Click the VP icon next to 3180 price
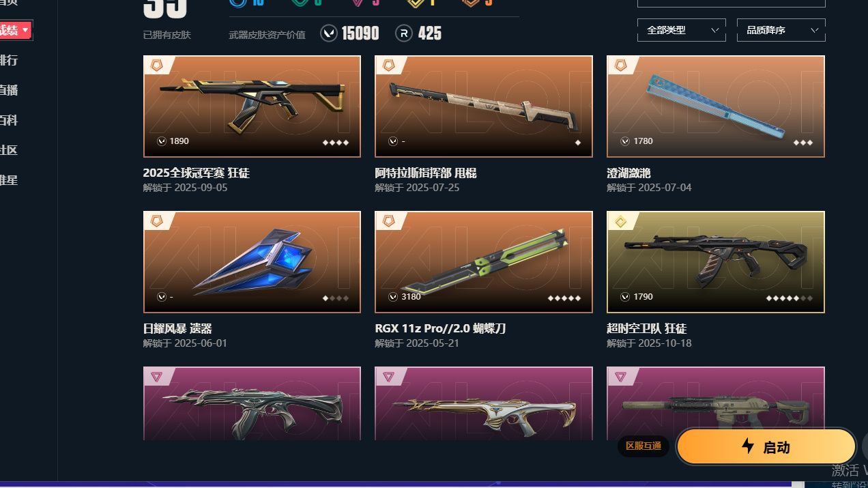868x488 pixels. 393,297
